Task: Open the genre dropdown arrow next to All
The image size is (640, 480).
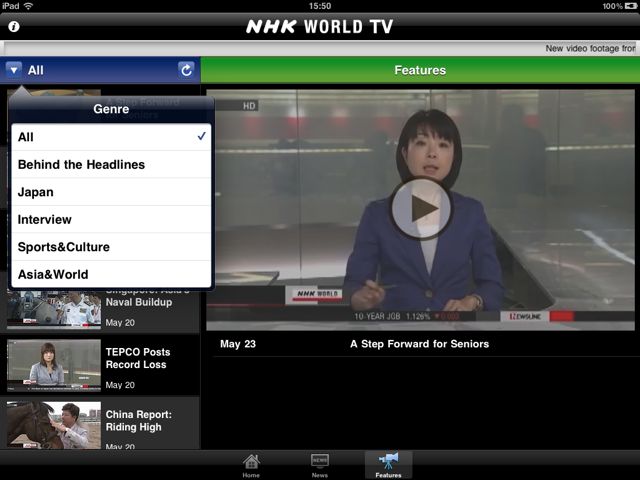Action: click(x=14, y=70)
